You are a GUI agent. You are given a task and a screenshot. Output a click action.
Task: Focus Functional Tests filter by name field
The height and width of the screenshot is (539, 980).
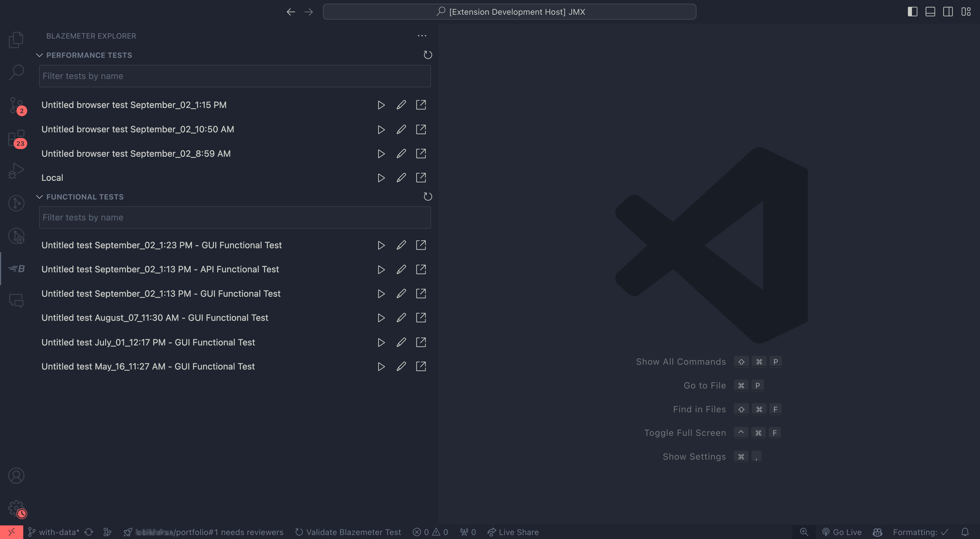point(235,217)
